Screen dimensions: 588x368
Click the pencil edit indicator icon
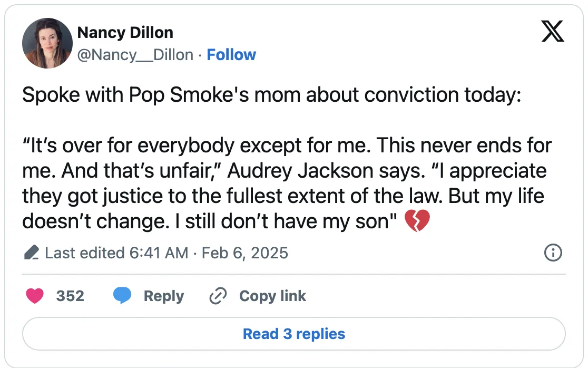click(32, 253)
